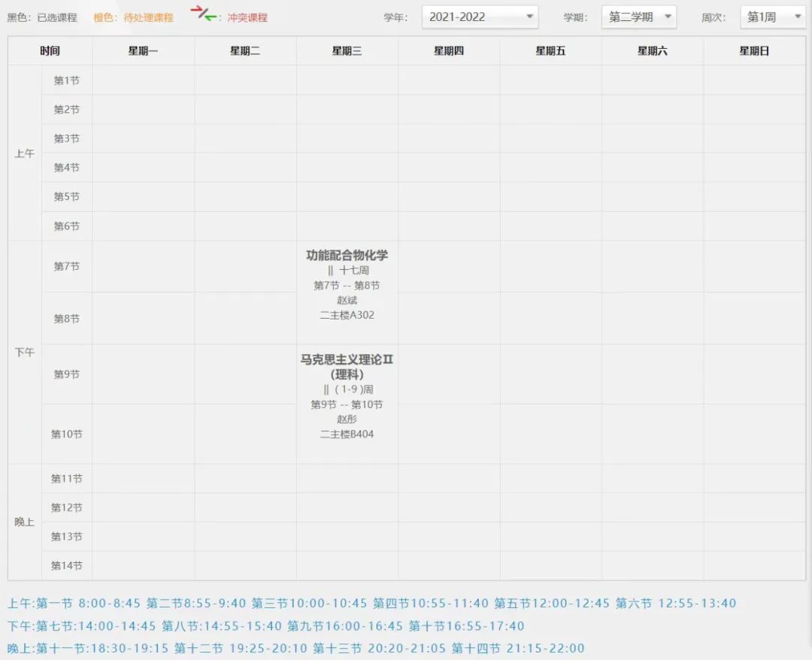The image size is (812, 660).
Task: Click the 星期三 column header
Action: pyautogui.click(x=347, y=51)
